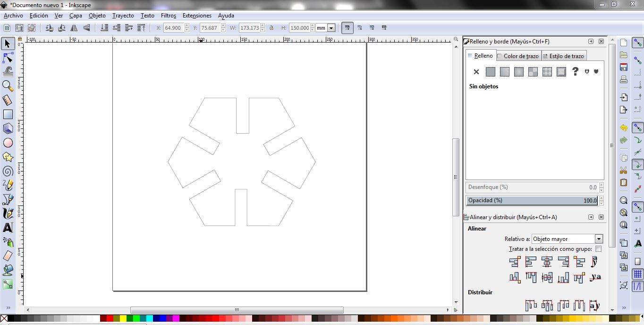The image size is (644, 325).
Task: Click the Opacidad slider bar
Action: click(x=532, y=200)
